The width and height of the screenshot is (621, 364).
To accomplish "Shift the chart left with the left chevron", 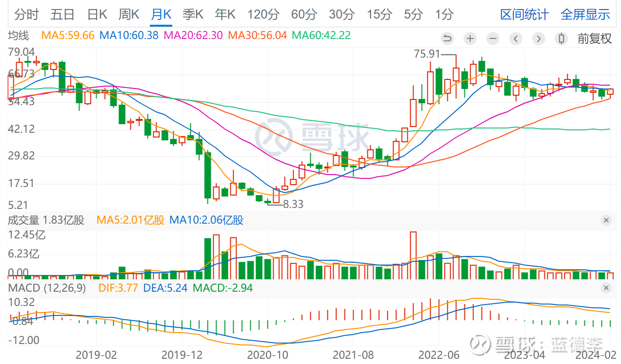I will tap(515, 39).
